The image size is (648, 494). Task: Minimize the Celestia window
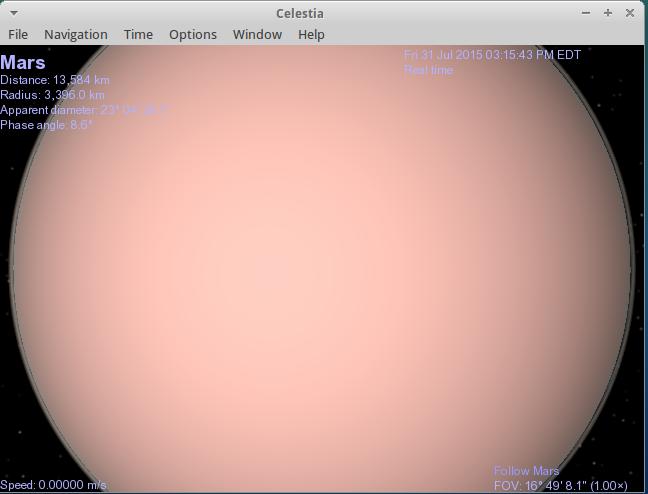[x=586, y=13]
